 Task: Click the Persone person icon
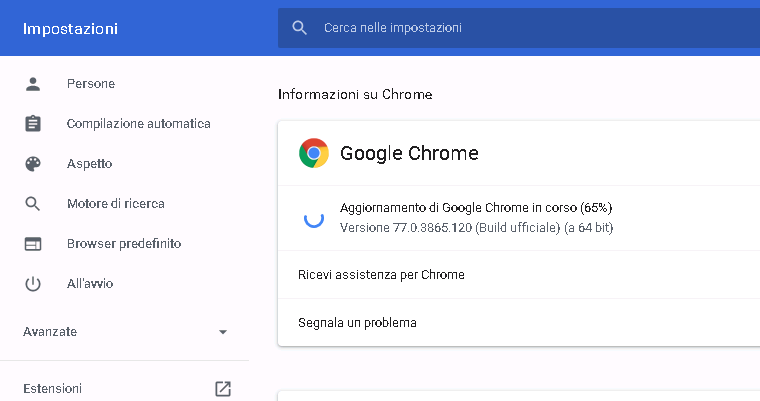33,84
